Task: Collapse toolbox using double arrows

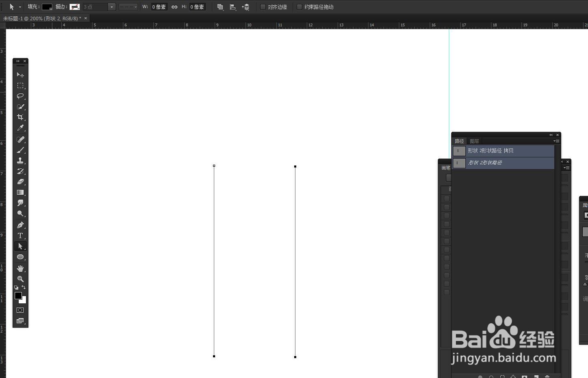Action: tap(18, 61)
